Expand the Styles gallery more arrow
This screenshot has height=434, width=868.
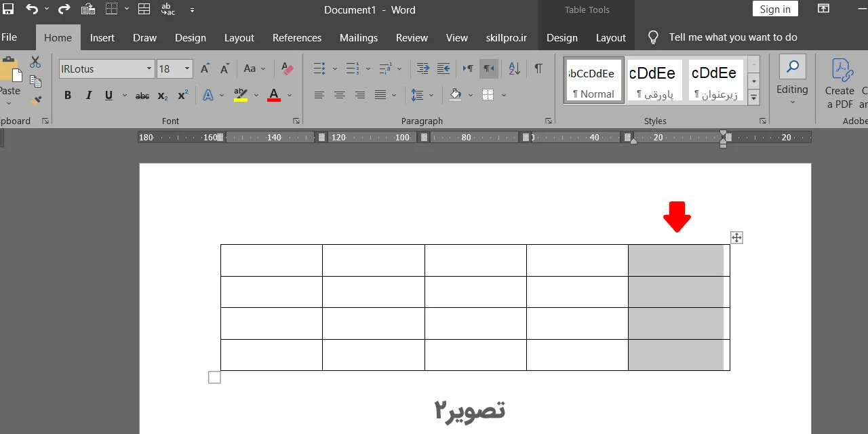click(753, 98)
